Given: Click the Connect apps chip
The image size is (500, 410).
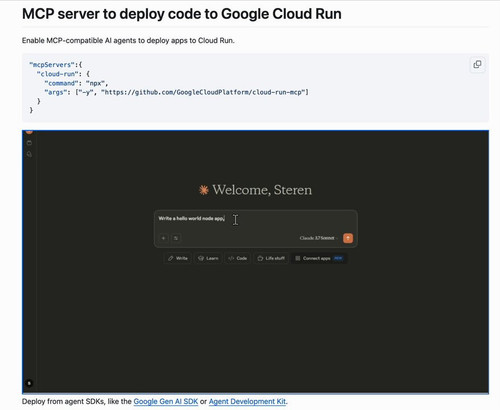Looking at the screenshot, I should (319, 258).
